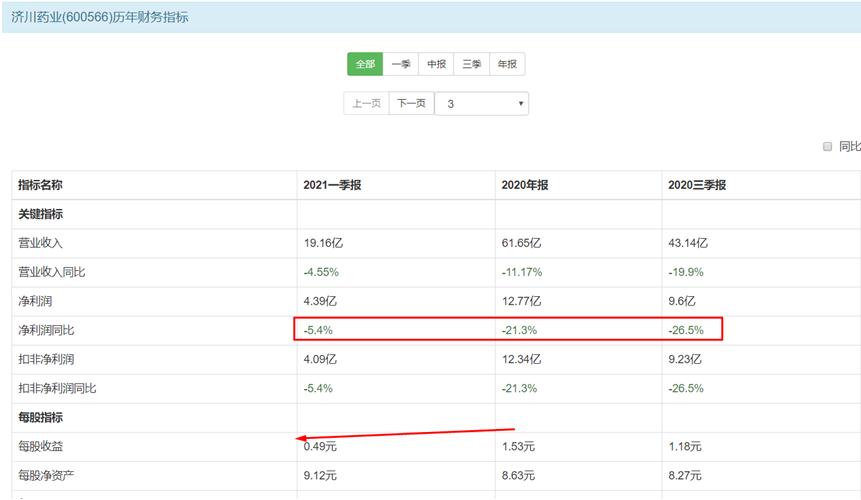Screen dimensions: 861x500
Task: Click the 61.65亿 revenue value
Action: pyautogui.click(x=521, y=243)
